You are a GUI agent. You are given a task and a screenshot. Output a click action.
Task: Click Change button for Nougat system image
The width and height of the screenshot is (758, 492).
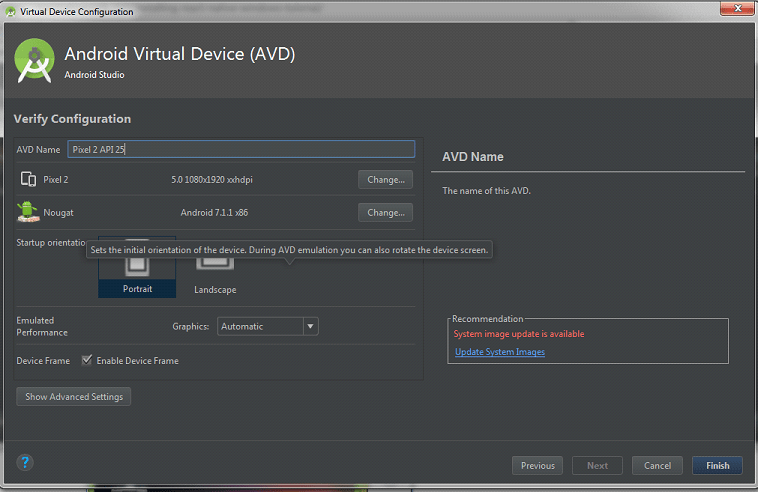[x=385, y=212]
